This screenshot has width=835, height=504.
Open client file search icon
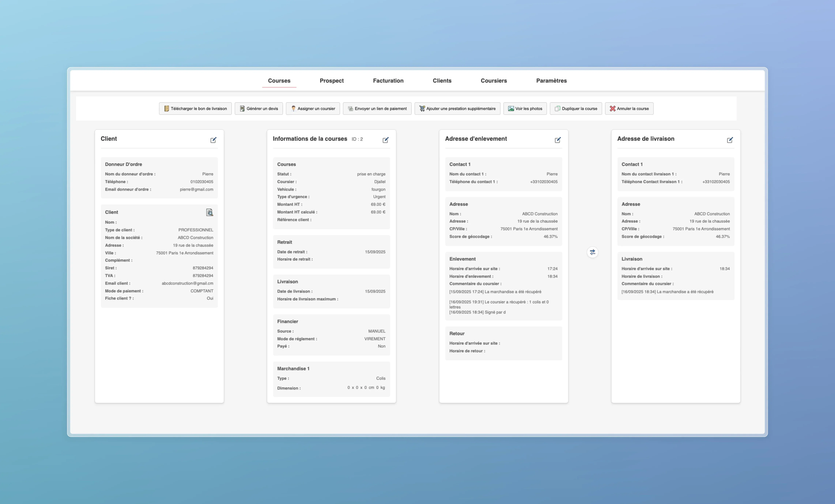(209, 212)
